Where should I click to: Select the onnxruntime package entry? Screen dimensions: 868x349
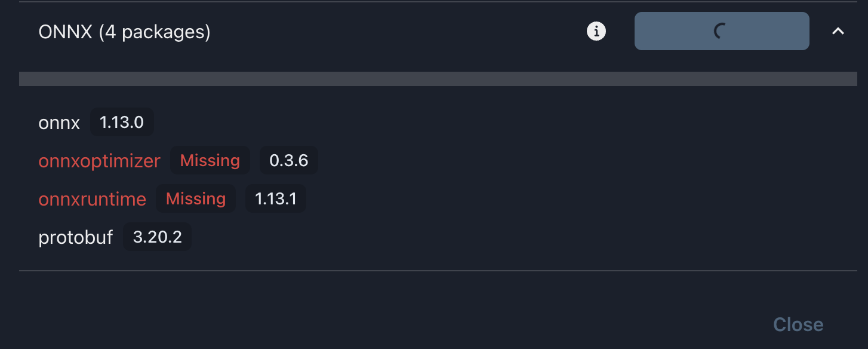(x=92, y=198)
